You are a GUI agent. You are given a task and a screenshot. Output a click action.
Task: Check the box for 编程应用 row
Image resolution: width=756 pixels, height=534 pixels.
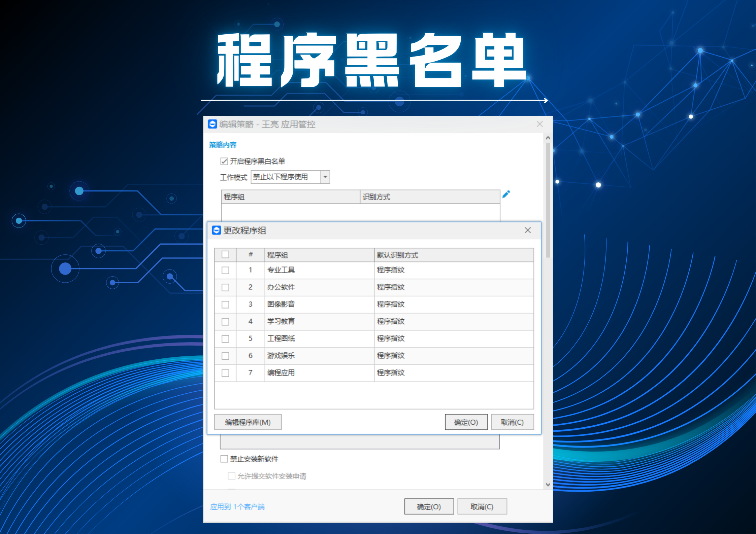(x=225, y=373)
